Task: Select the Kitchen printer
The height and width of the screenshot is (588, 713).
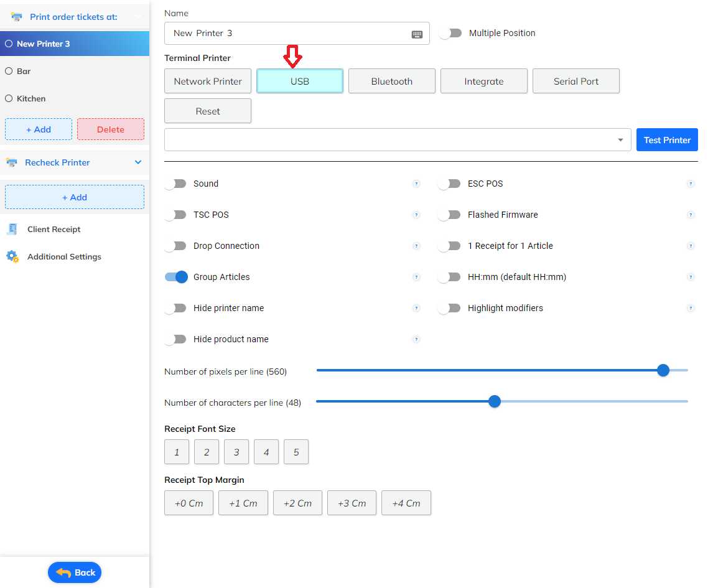Action: (x=75, y=99)
